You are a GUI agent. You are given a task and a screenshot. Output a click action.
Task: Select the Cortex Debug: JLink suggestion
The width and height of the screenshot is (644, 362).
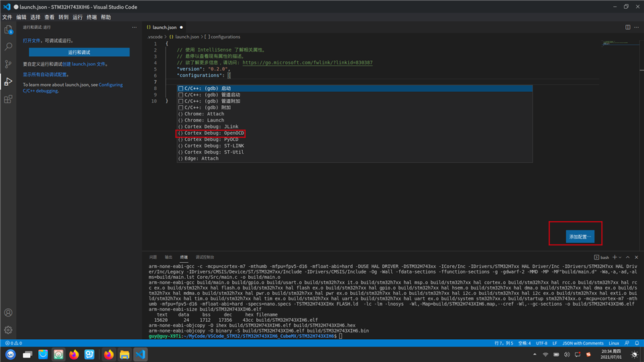[x=355, y=127]
